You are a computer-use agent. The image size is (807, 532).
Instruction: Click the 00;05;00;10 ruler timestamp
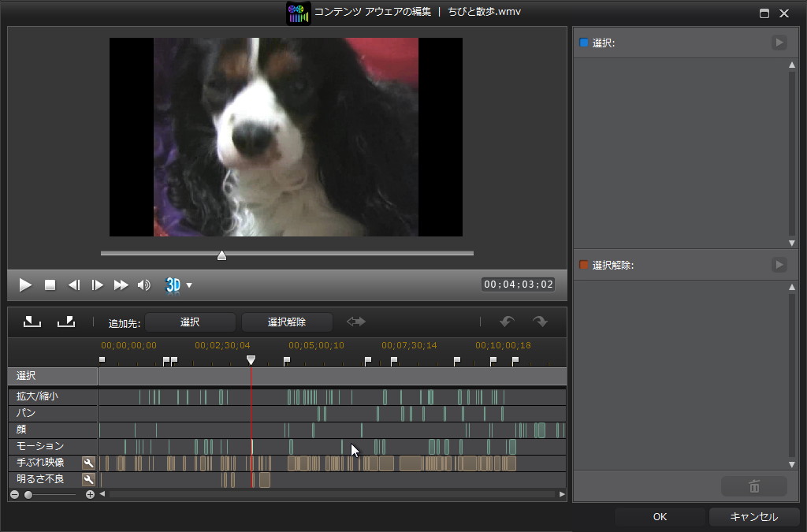click(316, 345)
